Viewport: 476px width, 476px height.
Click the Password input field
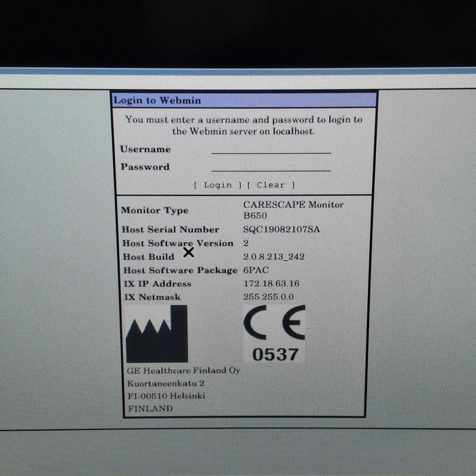click(x=271, y=166)
